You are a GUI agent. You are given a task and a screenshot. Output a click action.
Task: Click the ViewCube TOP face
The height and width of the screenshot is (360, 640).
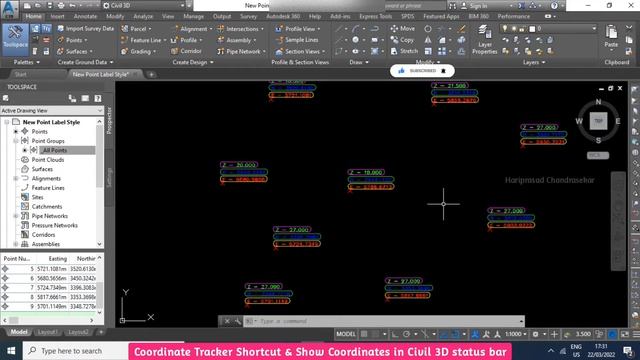click(x=598, y=121)
